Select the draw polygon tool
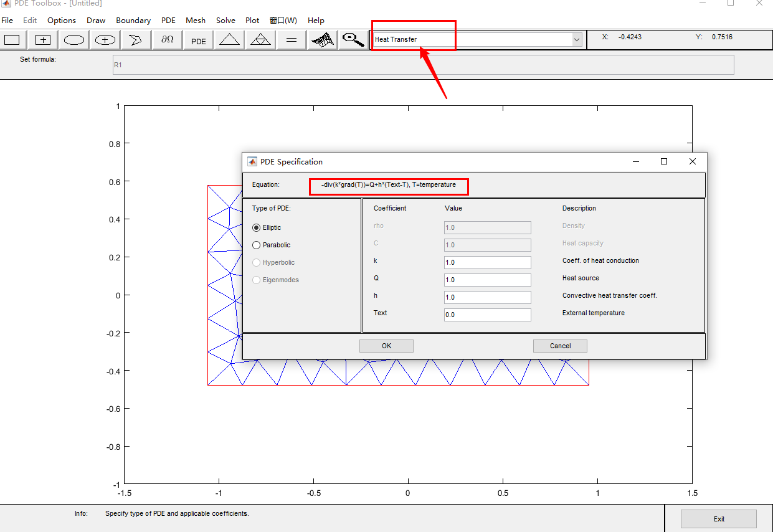The width and height of the screenshot is (773, 532). (x=135, y=40)
